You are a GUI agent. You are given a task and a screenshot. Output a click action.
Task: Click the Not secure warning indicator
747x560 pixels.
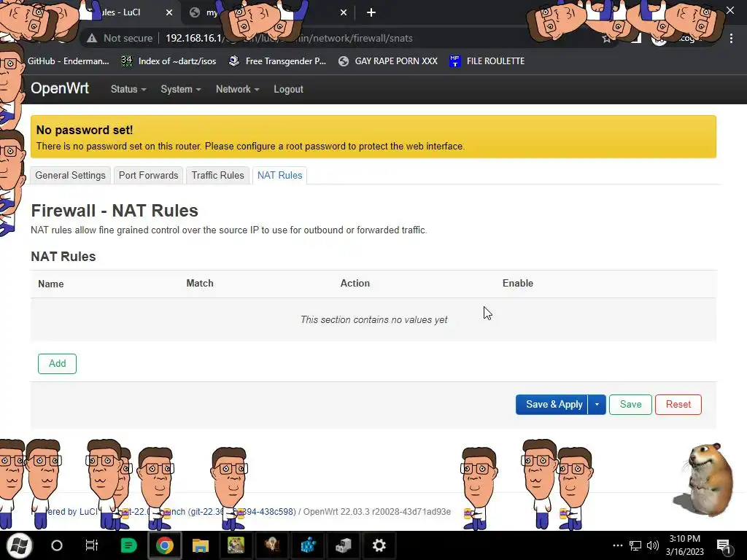[x=120, y=38]
